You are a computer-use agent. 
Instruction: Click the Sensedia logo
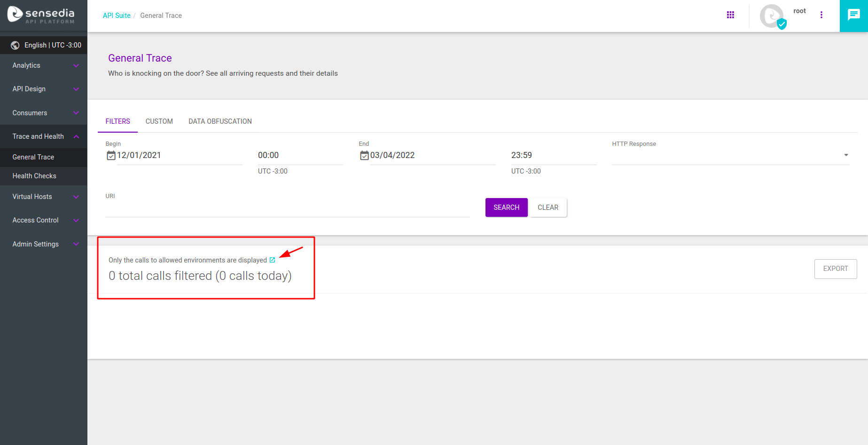point(41,15)
